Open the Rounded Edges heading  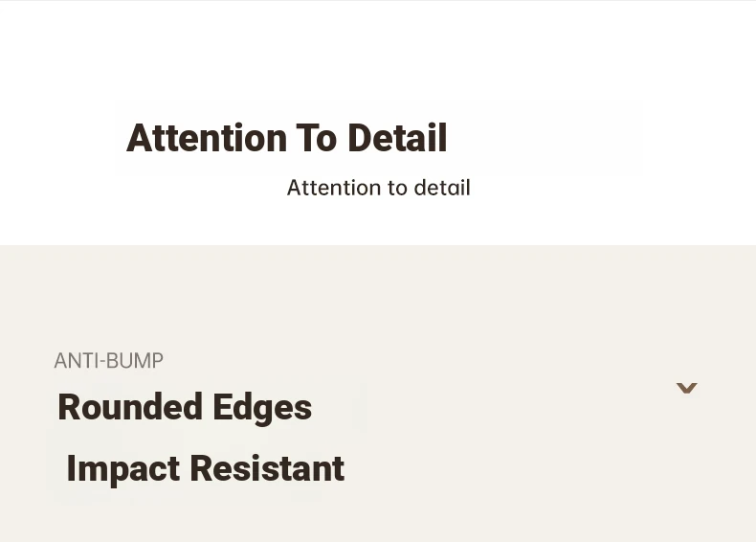(x=185, y=407)
